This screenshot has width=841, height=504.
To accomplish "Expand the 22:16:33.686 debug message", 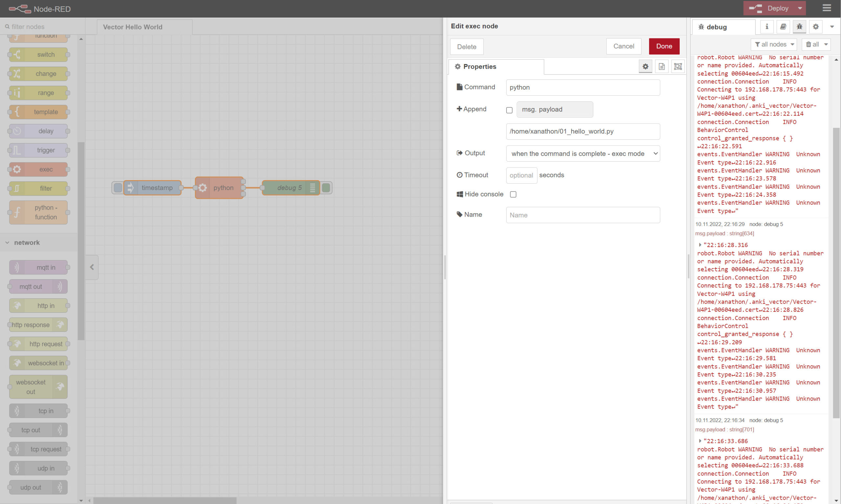I will (x=700, y=441).
